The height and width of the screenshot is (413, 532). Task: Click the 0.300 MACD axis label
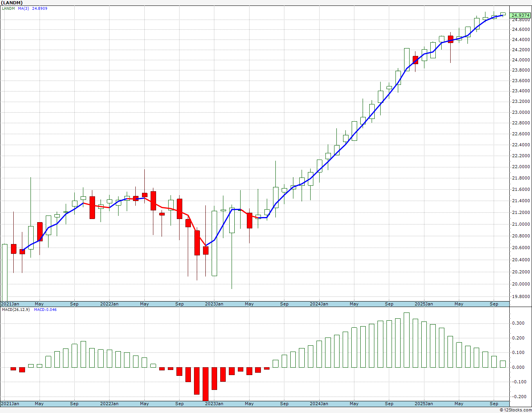coord(519,323)
